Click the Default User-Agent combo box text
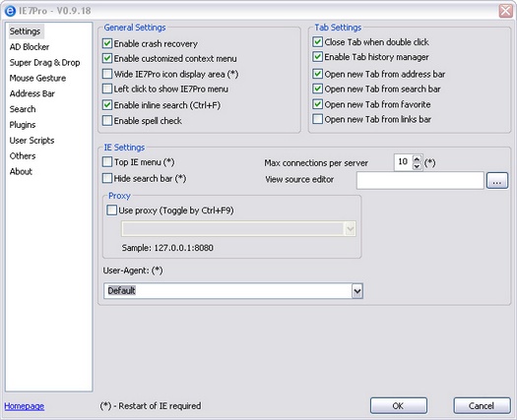517x420 pixels. [122, 290]
